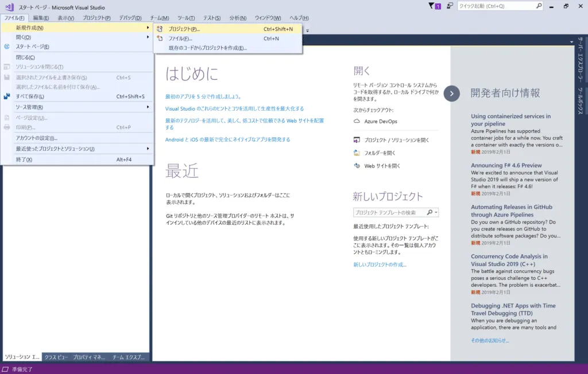Collapse developer news with round arrow button
Viewport: 588px width, 374px height.
click(451, 93)
